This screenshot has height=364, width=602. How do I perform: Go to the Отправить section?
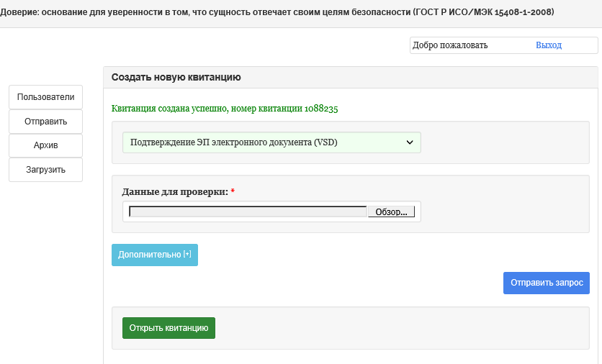[x=46, y=121]
